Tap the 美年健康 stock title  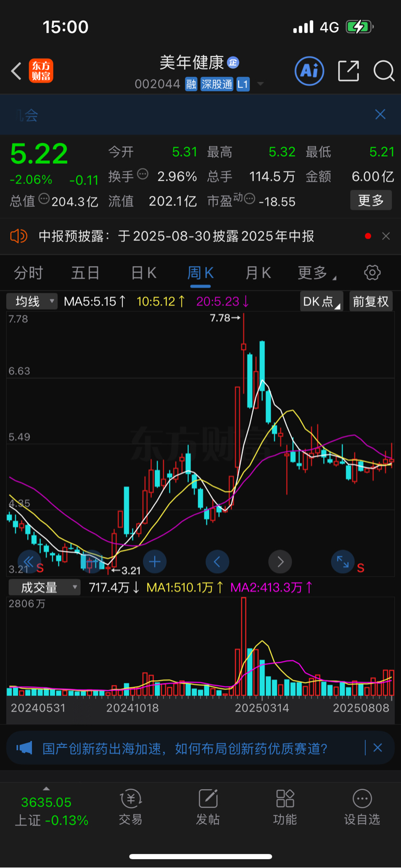pyautogui.click(x=192, y=63)
